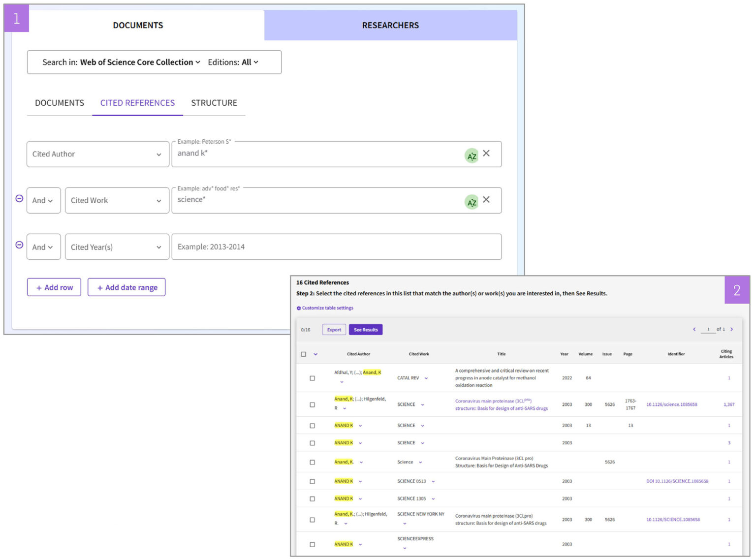756x560 pixels.
Task: Remove the Cited Year(s) row with minus icon
Action: 19,245
